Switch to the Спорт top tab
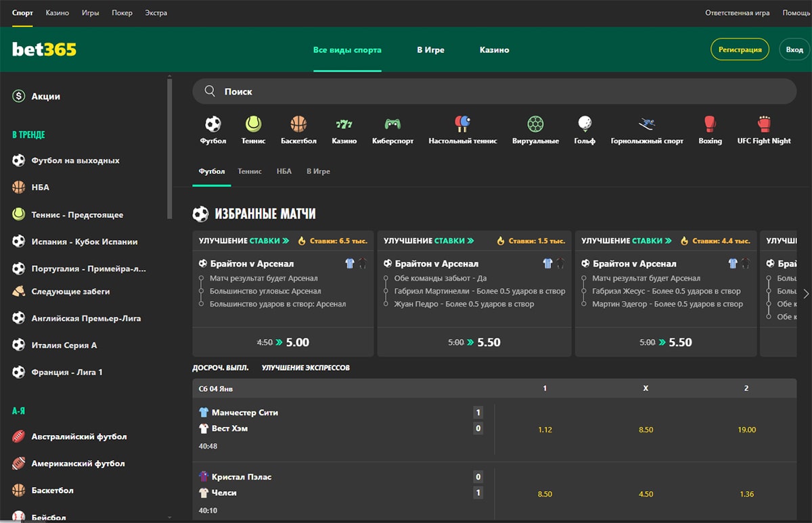Viewport: 812px width, 523px height. click(22, 13)
